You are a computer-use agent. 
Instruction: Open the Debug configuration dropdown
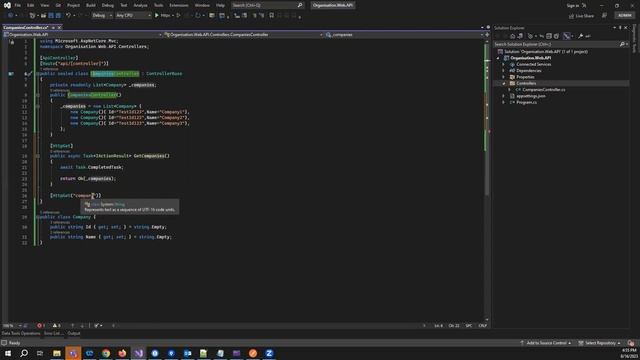(102, 16)
